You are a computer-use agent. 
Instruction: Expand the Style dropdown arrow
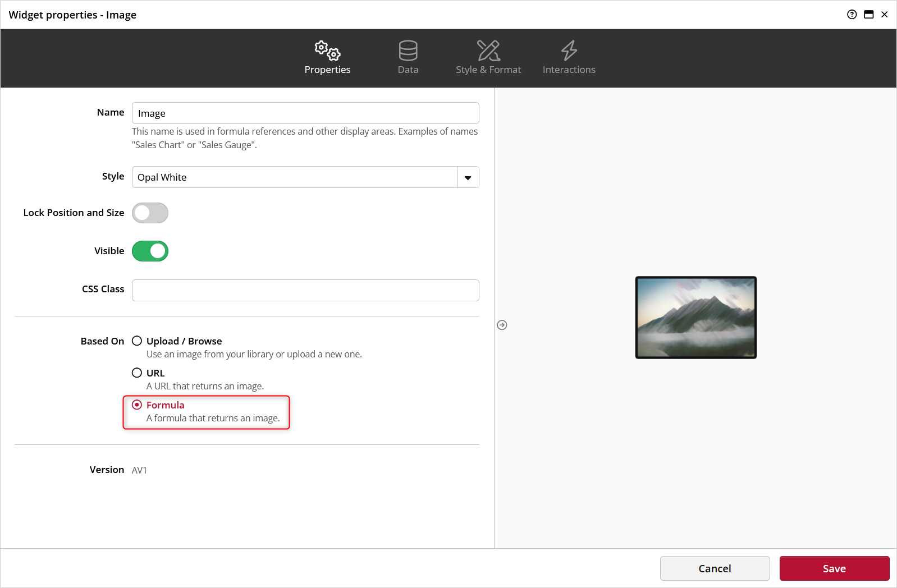click(x=468, y=177)
